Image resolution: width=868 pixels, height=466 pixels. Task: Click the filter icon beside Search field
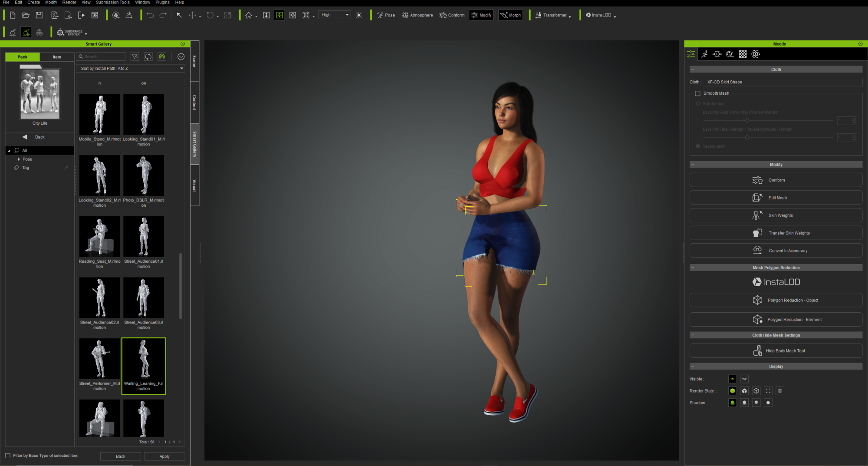[x=135, y=57]
